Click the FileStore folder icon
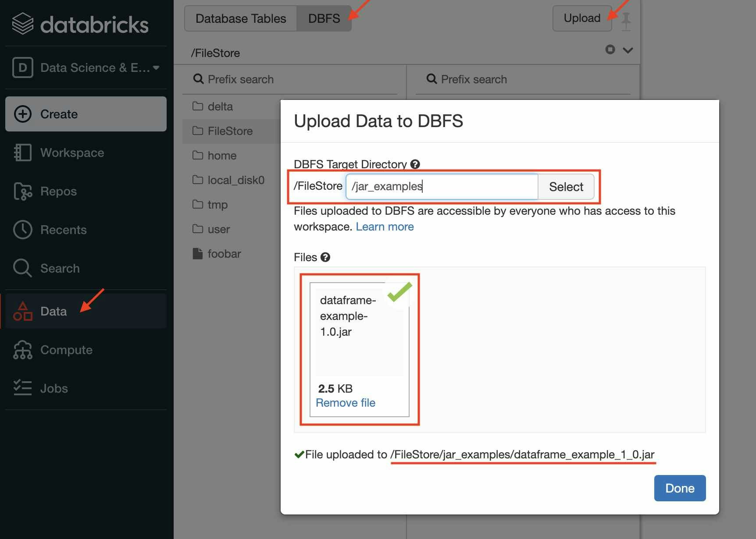Screen dimensions: 756x539 [x=198, y=131]
